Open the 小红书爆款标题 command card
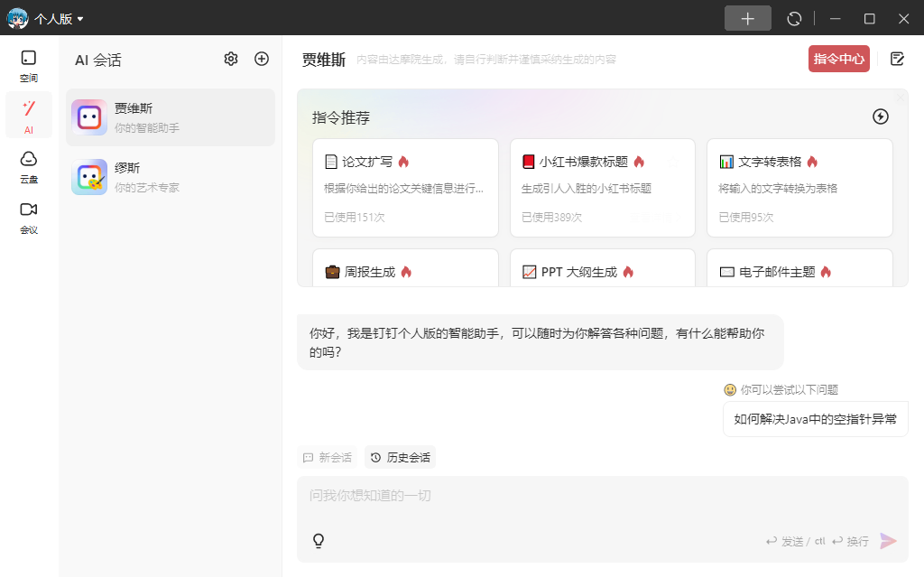This screenshot has width=924, height=578. pyautogui.click(x=602, y=188)
